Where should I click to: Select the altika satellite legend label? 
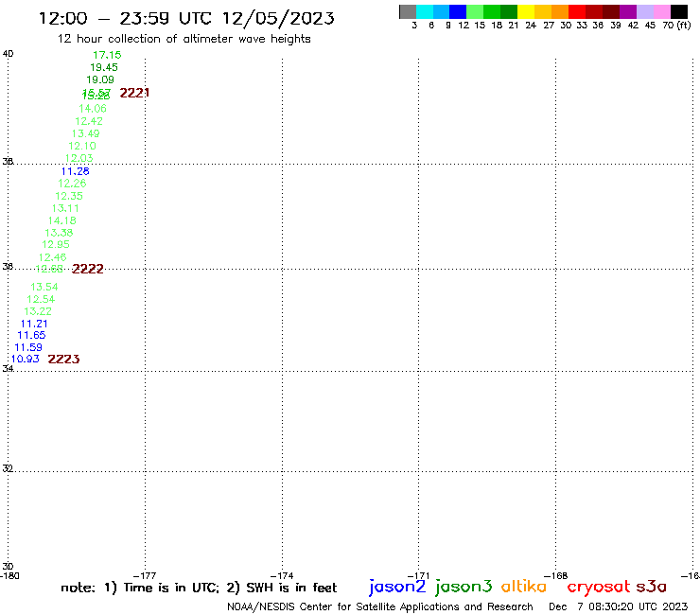(524, 587)
